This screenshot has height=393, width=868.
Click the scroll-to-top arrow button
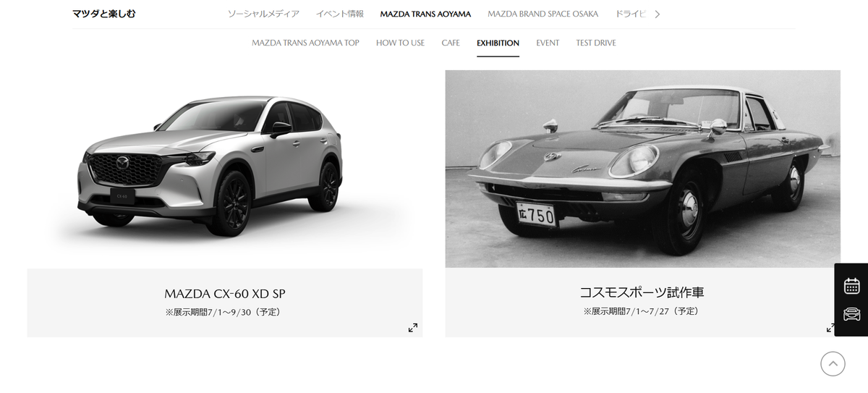tap(833, 363)
